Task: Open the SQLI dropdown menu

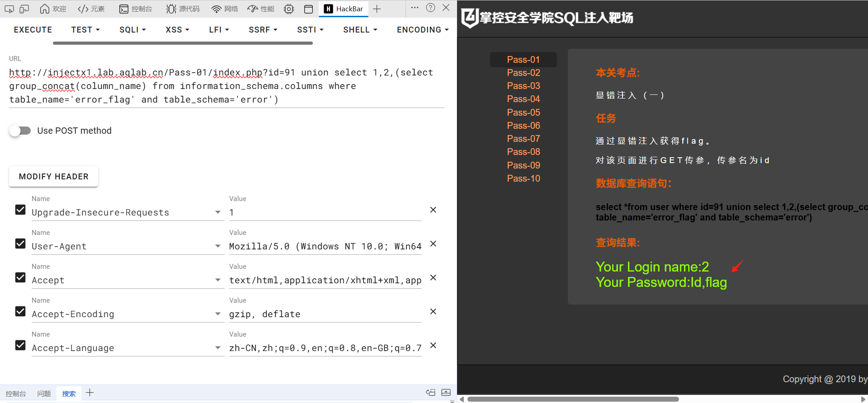Action: coord(132,30)
